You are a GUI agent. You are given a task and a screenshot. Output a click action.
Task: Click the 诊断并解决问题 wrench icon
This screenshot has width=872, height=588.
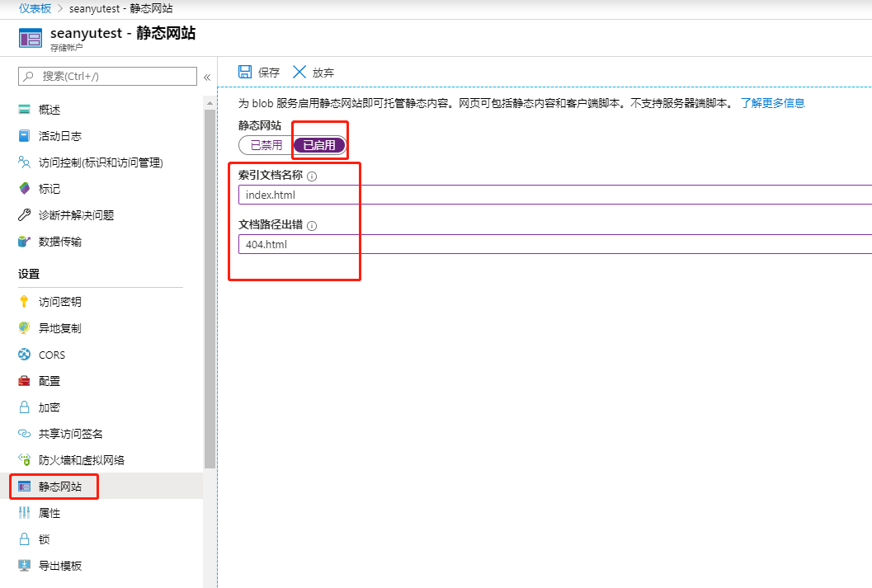(x=24, y=215)
